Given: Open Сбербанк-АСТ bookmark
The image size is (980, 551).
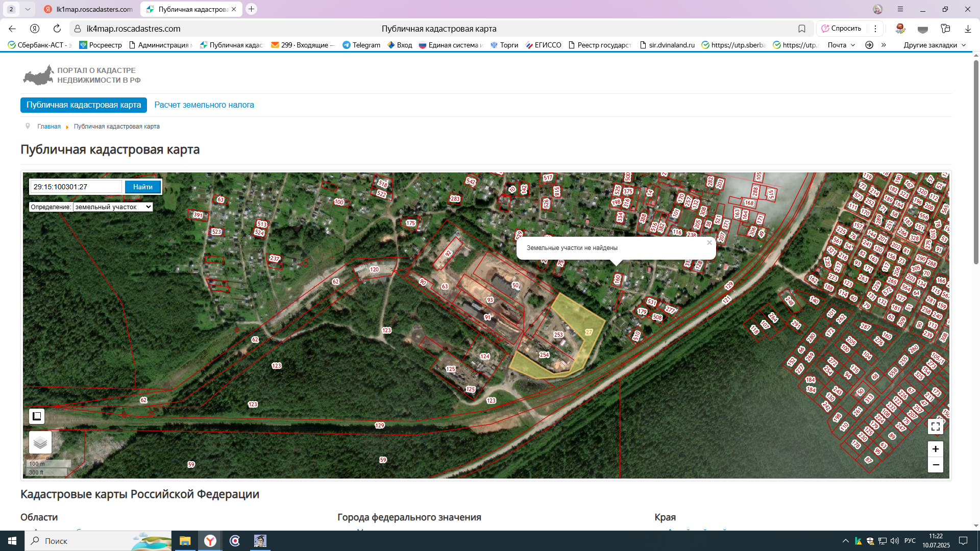Looking at the screenshot, I should (x=40, y=45).
